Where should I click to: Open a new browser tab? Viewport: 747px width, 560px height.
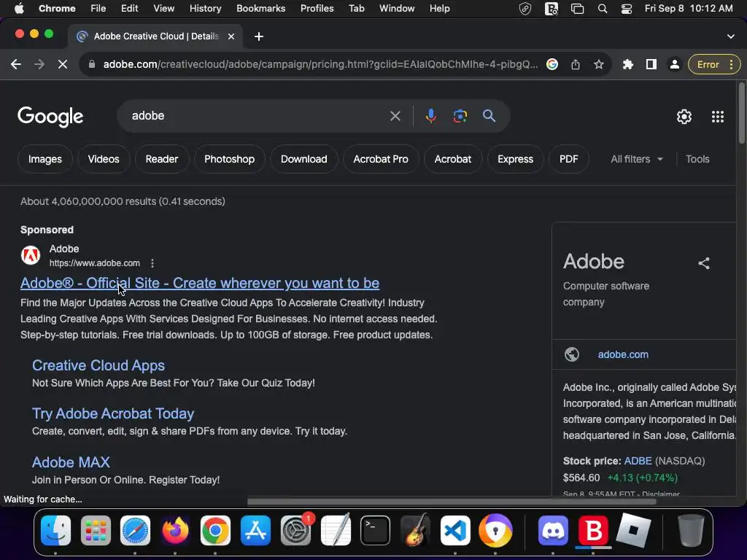[x=259, y=36]
